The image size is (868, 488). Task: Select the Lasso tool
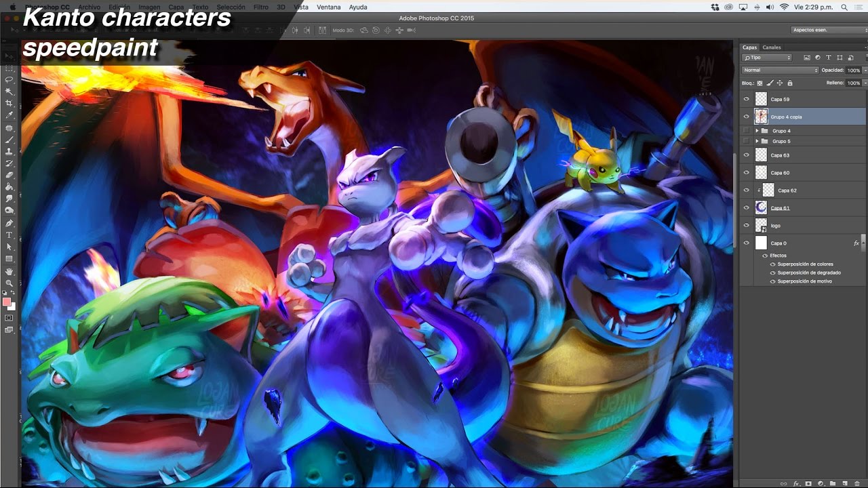click(9, 79)
